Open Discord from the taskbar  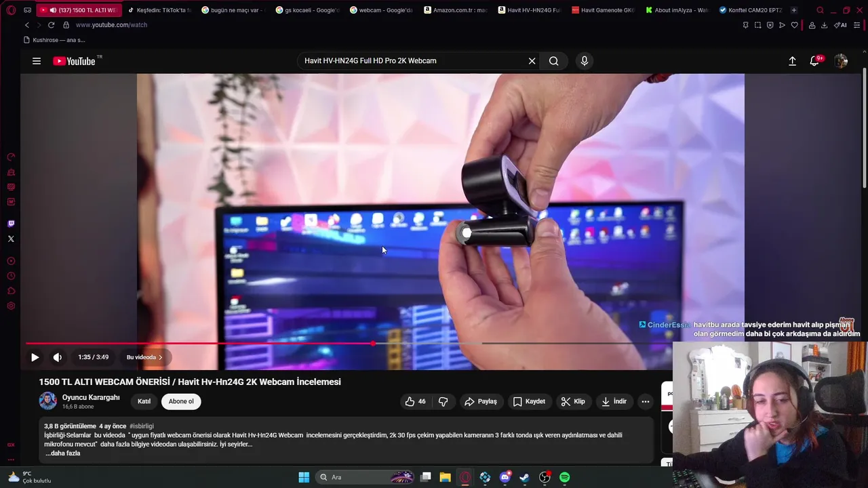click(505, 477)
